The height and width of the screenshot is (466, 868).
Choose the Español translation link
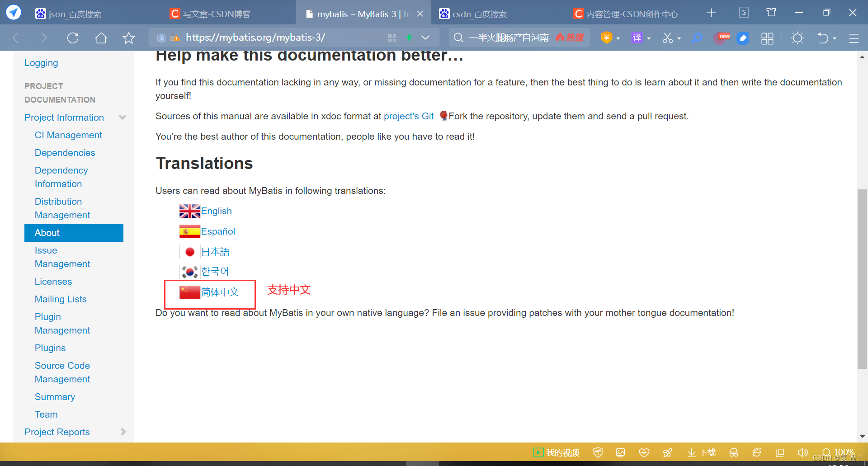click(218, 231)
